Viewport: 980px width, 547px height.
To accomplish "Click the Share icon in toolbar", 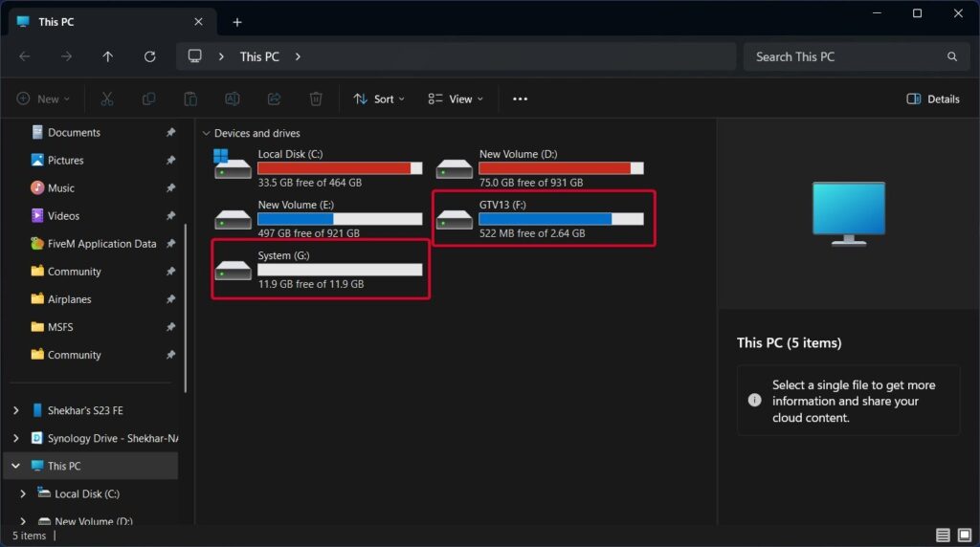I will point(274,98).
